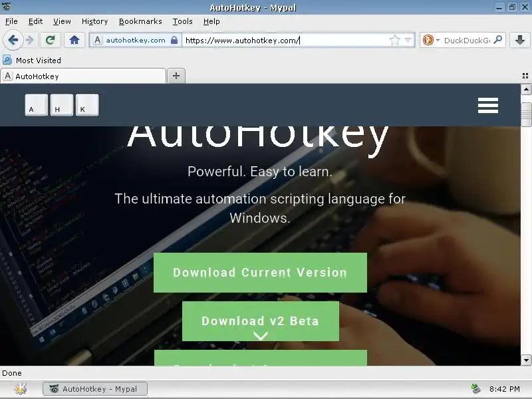Viewport: 532px width, 399px height.
Task: Go back using the back arrow button
Action: click(x=13, y=41)
